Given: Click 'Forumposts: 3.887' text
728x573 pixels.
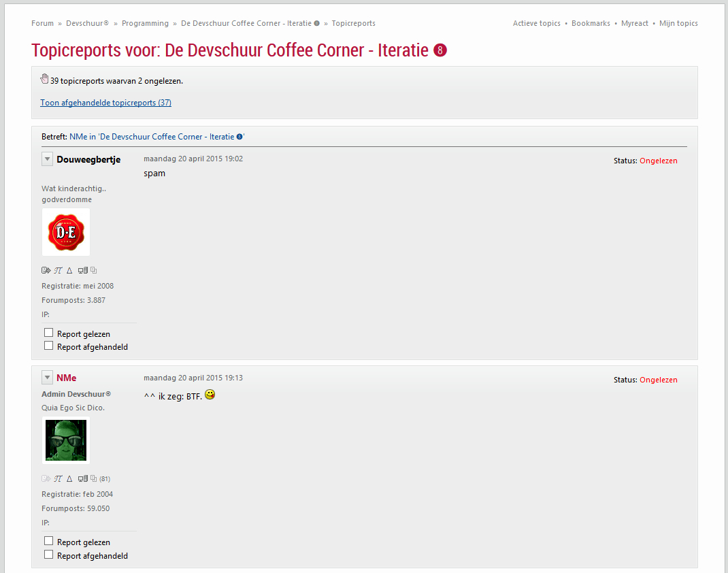Looking at the screenshot, I should 73,300.
